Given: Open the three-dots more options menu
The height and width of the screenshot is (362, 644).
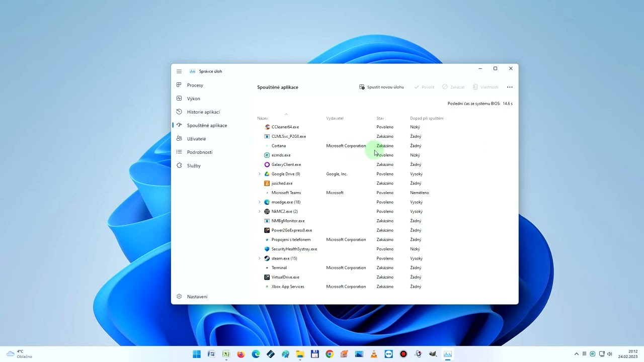Looking at the screenshot, I should (510, 87).
